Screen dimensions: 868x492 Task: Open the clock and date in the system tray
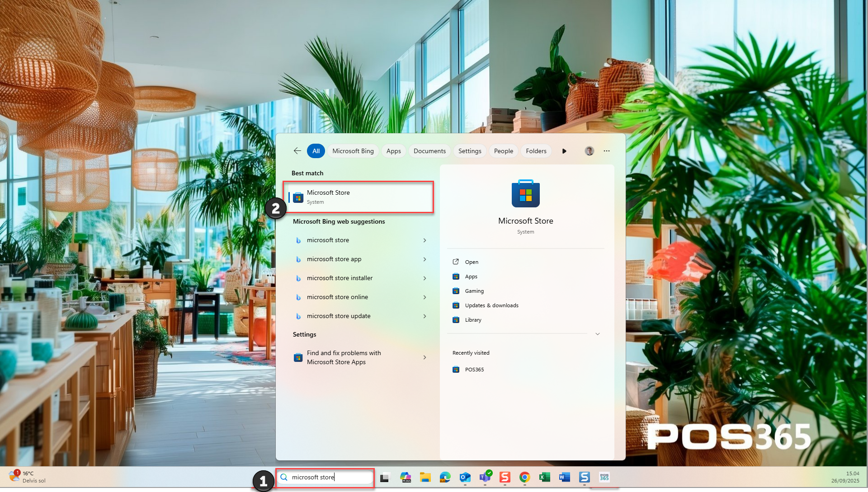(x=845, y=477)
